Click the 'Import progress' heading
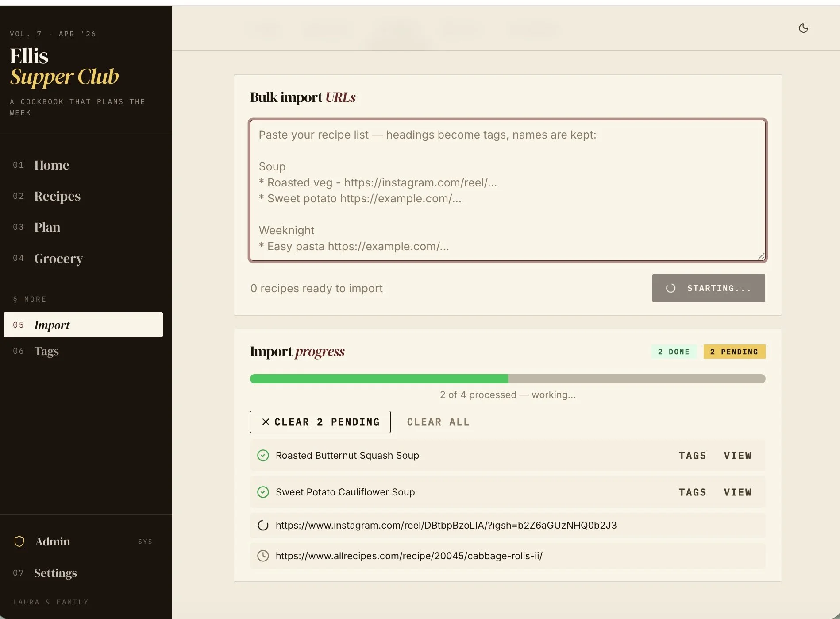 [x=297, y=351]
